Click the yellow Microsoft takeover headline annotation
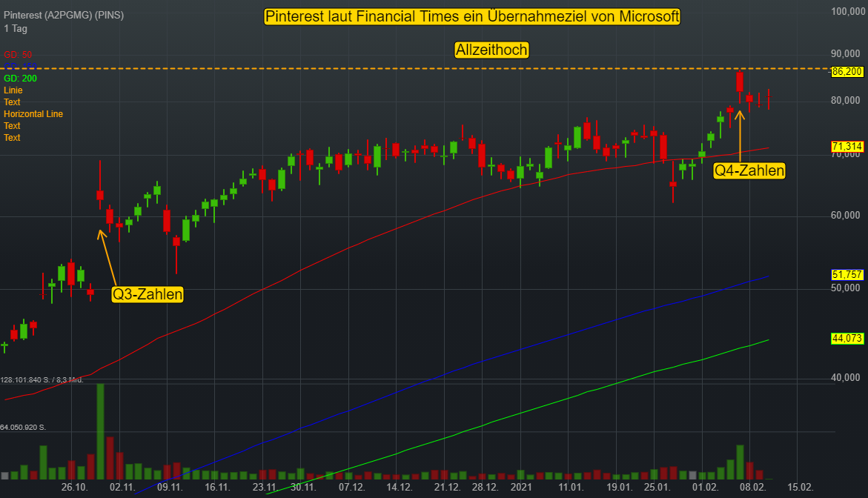868x498 pixels. click(x=472, y=16)
